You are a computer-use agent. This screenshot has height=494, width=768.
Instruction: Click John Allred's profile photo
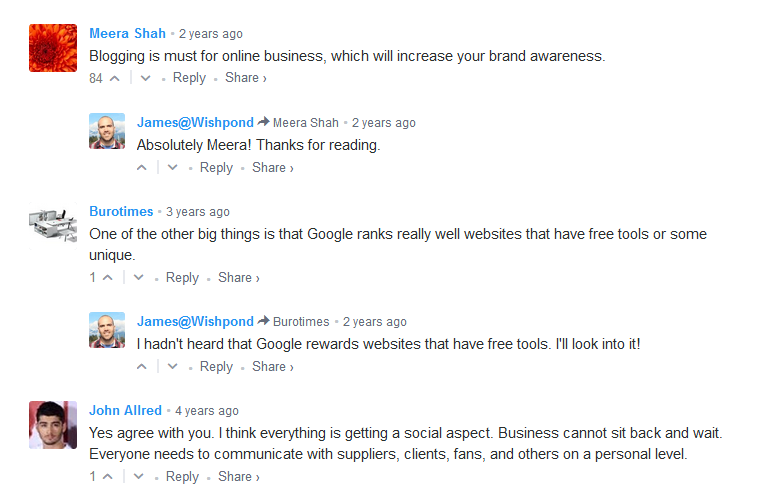coord(53,426)
